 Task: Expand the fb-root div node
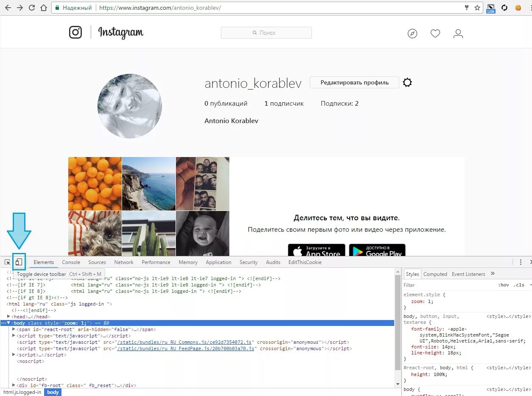14,386
